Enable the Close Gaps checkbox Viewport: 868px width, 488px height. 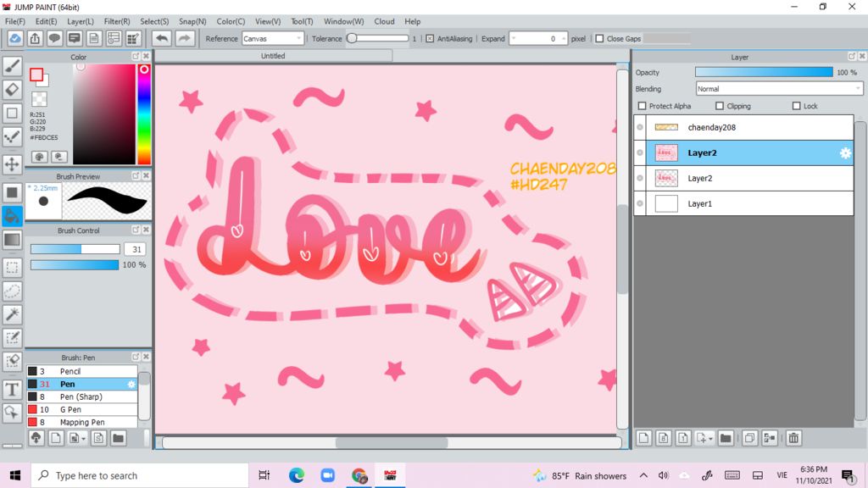point(599,39)
